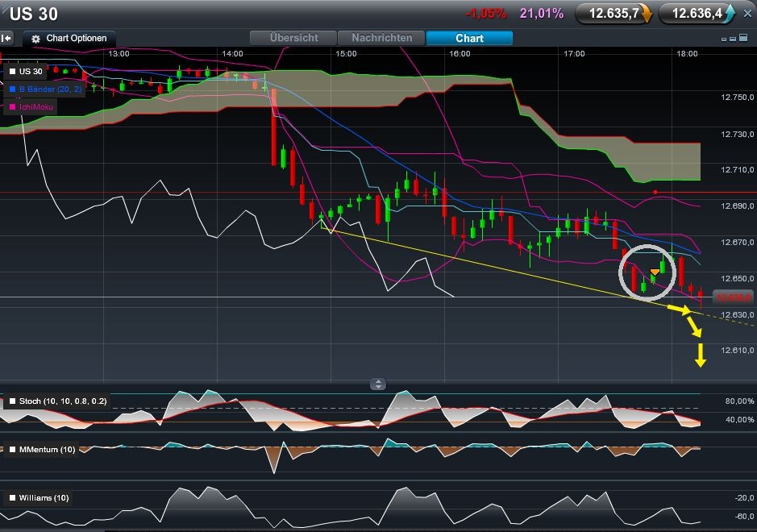Click the 14:00 time axis label

coord(232,53)
